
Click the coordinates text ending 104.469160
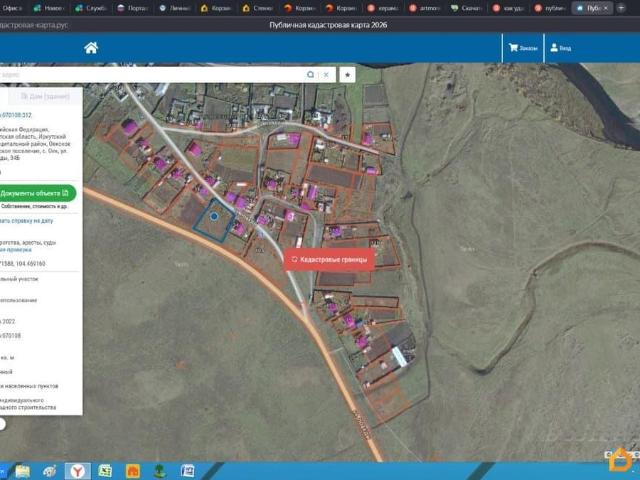[x=23, y=264]
